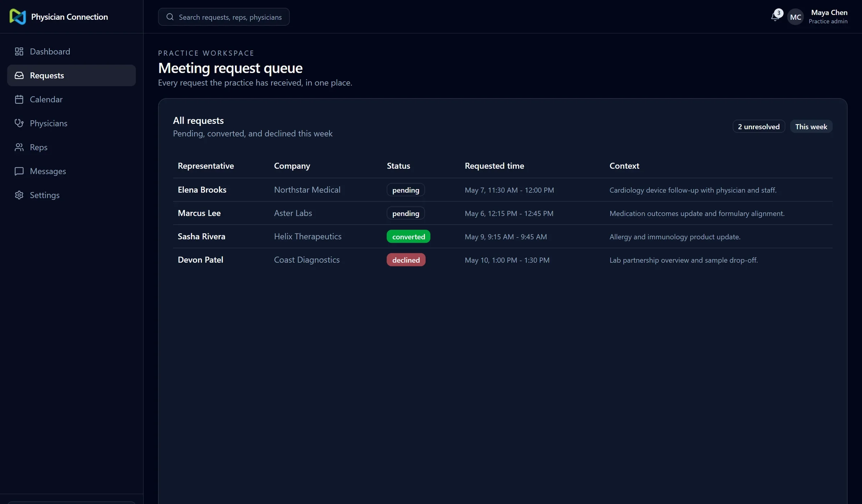Click the Physician Connection brand title
The width and height of the screenshot is (862, 504).
pos(69,17)
